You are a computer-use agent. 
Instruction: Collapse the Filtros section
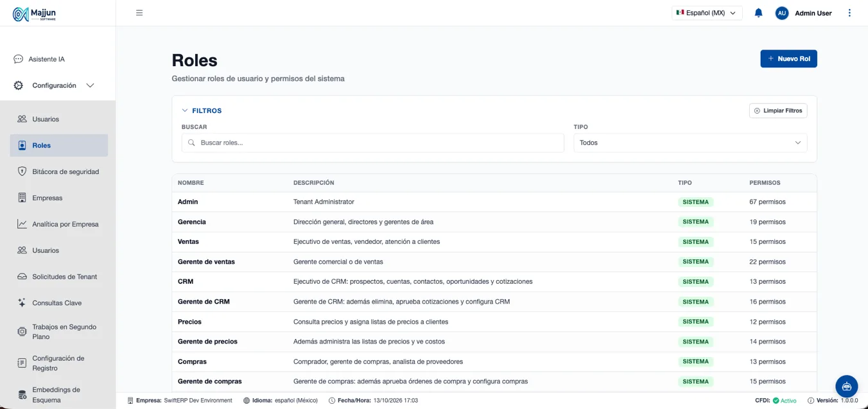202,110
